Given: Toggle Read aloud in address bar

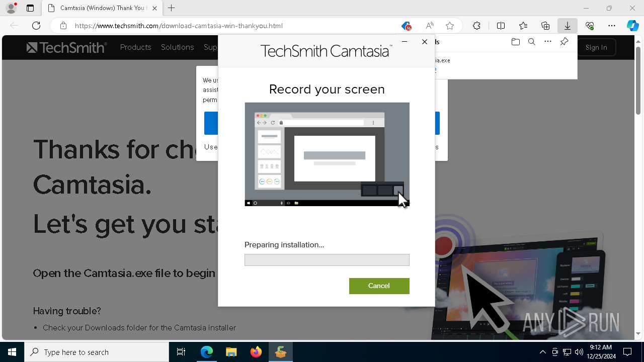Looking at the screenshot, I should [x=430, y=26].
